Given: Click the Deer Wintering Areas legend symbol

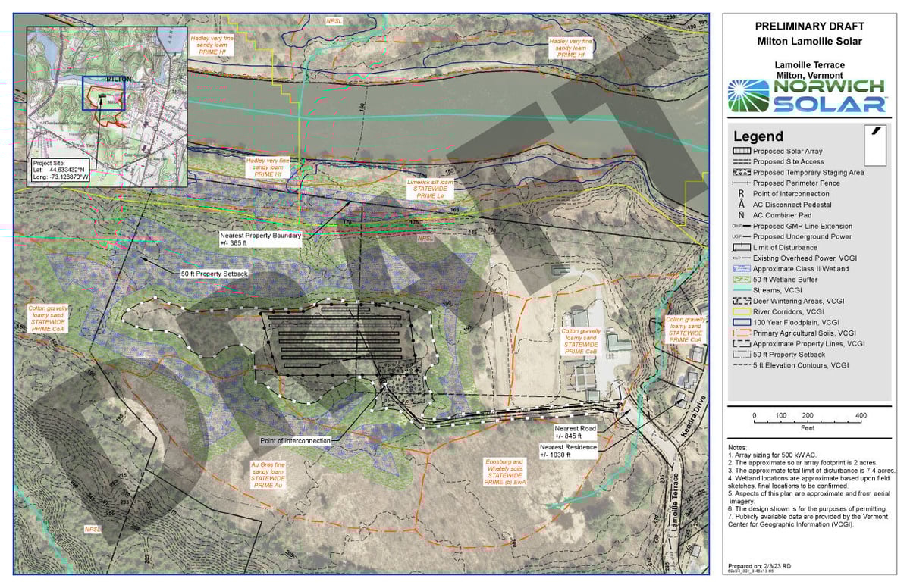Looking at the screenshot, I should coord(742,301).
